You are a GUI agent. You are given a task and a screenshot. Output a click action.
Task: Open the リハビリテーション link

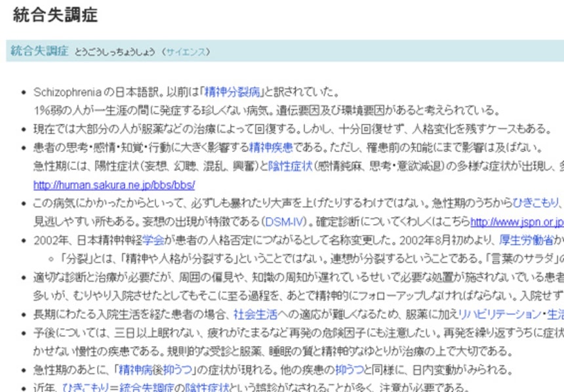point(498,315)
